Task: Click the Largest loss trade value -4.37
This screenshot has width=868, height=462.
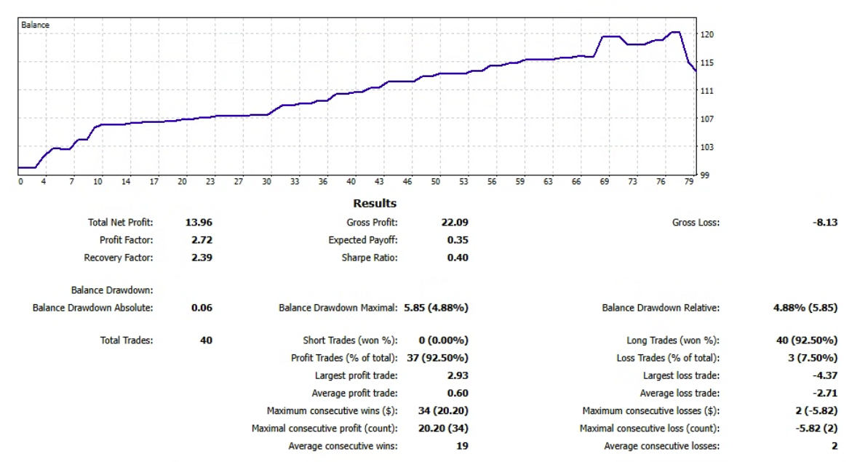Action: [x=824, y=375]
